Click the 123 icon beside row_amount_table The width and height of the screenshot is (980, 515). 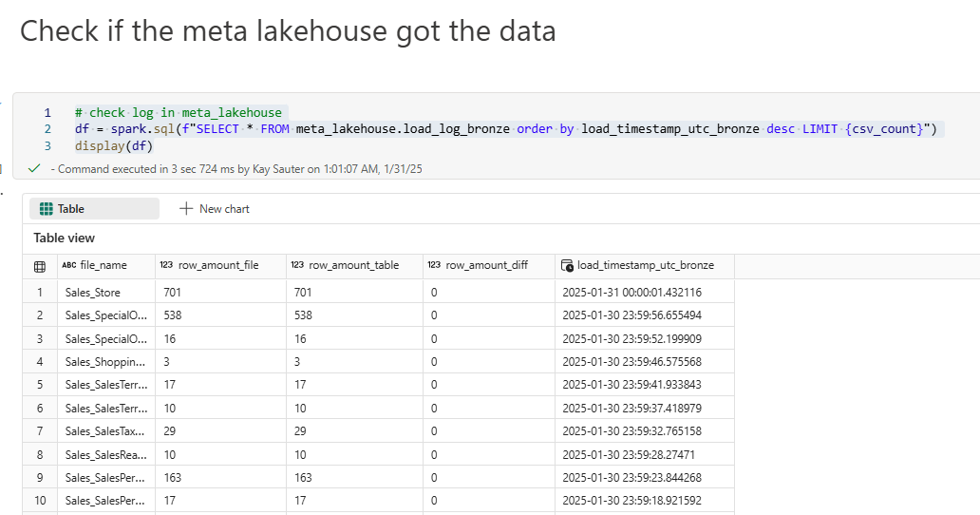(297, 266)
